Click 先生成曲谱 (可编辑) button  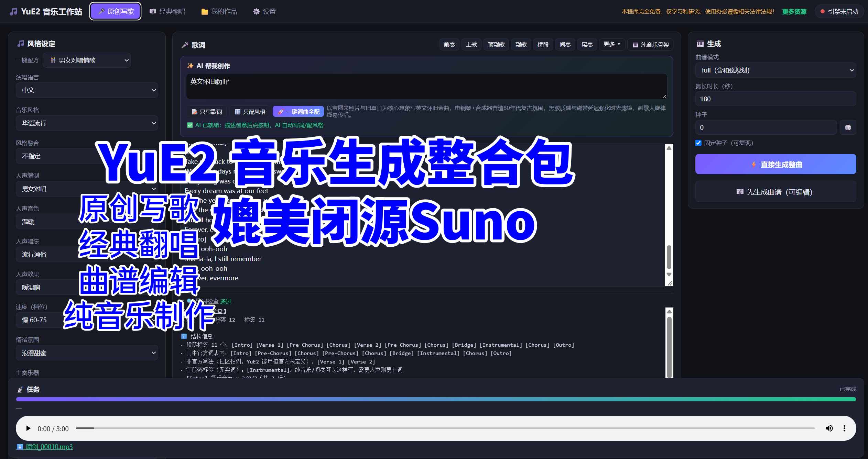(x=775, y=192)
